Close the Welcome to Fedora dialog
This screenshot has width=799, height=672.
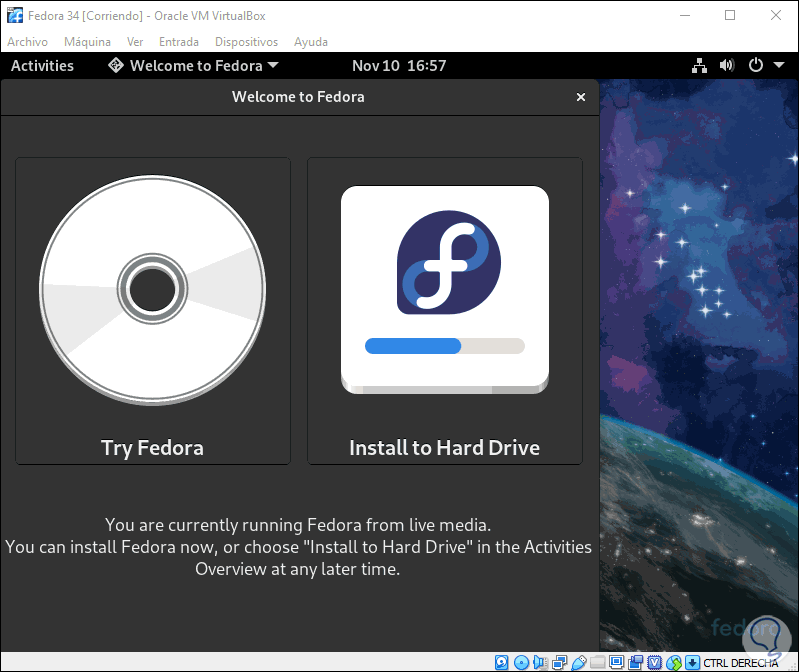(x=580, y=97)
